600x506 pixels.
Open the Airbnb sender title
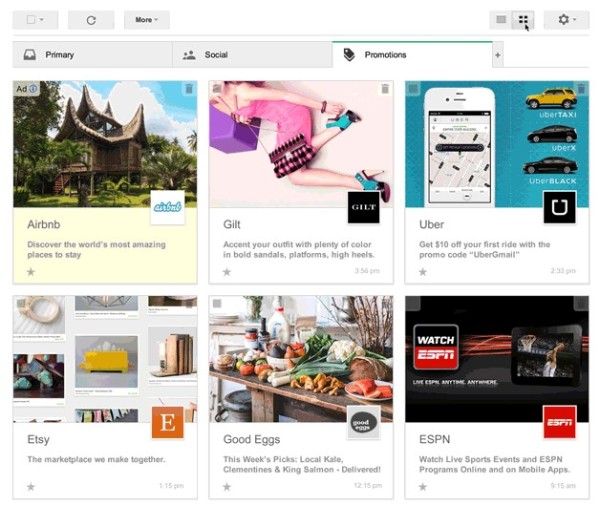(x=44, y=224)
